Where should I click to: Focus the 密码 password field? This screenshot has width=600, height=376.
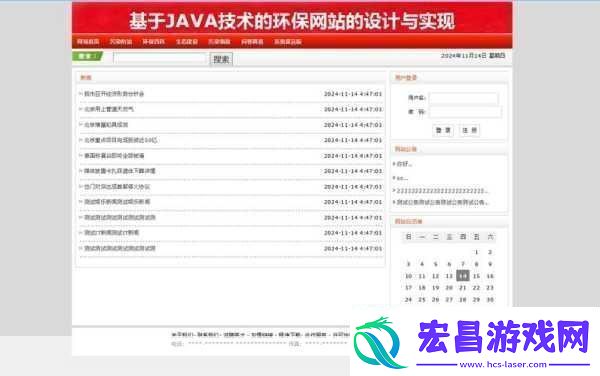(465, 112)
